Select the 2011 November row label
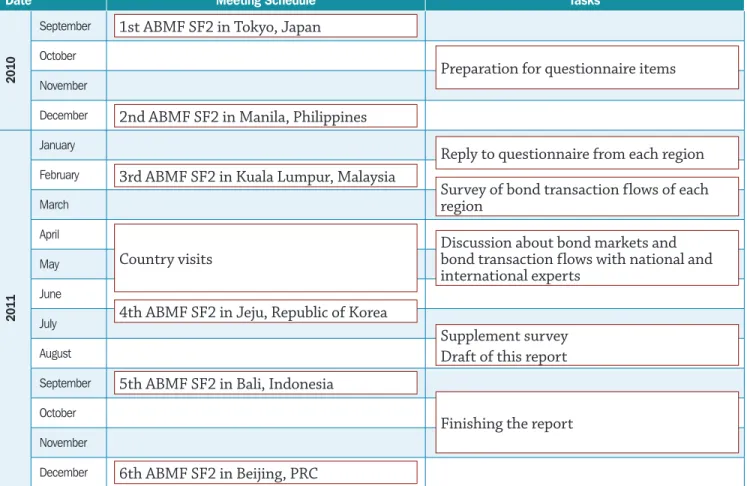This screenshot has height=486, width=747. (x=63, y=443)
